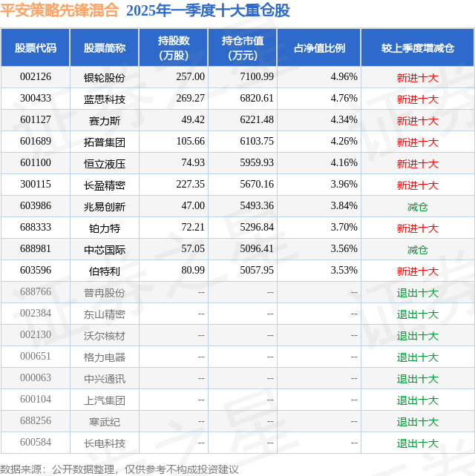The height and width of the screenshot is (476, 475).
Task: Select stock code 688256
Action: tap(36, 422)
